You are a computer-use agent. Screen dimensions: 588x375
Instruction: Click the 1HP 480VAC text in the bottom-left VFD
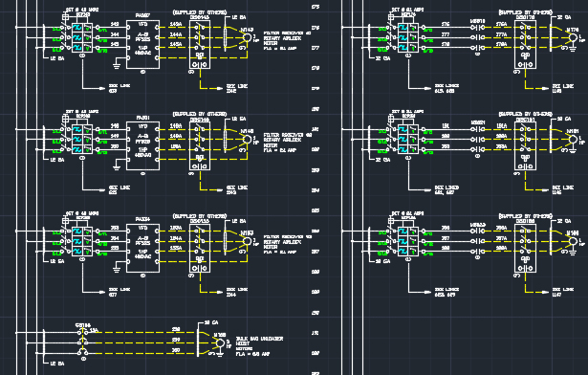pyautogui.click(x=142, y=254)
